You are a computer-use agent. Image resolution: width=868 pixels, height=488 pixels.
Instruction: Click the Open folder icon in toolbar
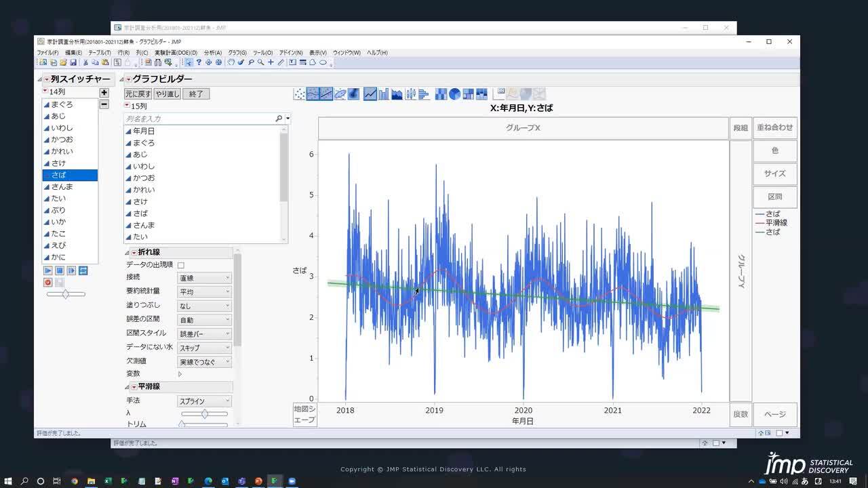pyautogui.click(x=63, y=62)
